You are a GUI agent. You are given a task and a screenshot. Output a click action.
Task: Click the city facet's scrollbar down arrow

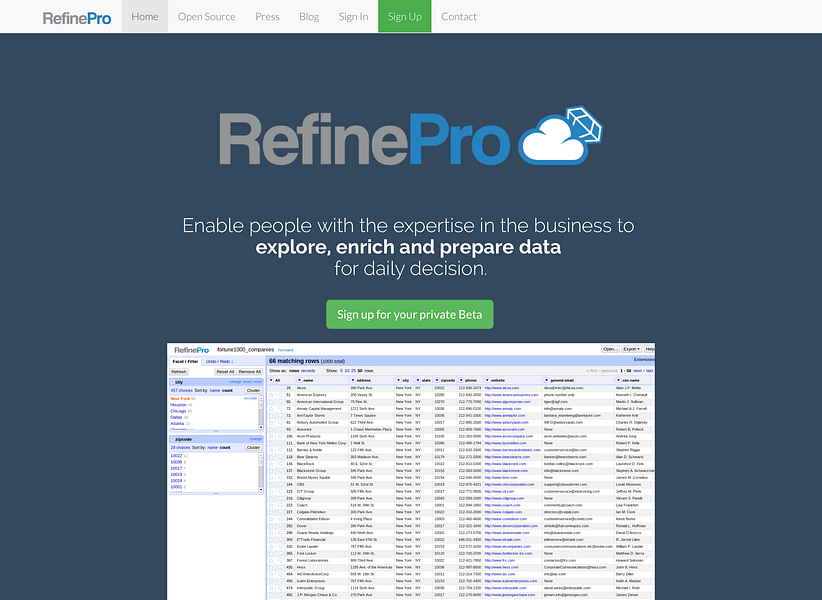[261, 428]
